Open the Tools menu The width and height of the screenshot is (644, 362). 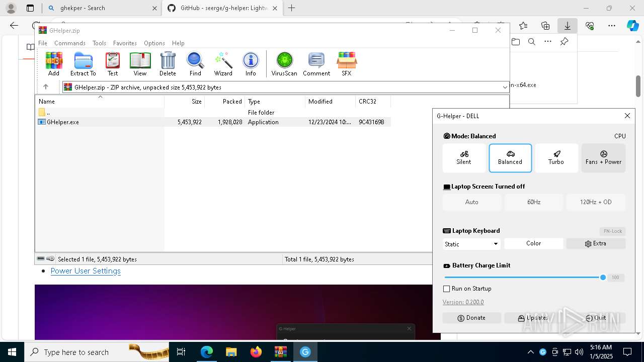99,43
